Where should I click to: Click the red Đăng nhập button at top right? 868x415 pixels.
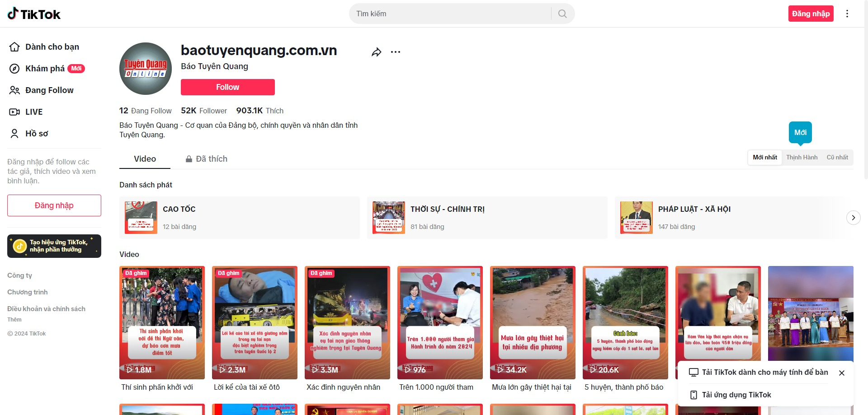pyautogui.click(x=811, y=14)
